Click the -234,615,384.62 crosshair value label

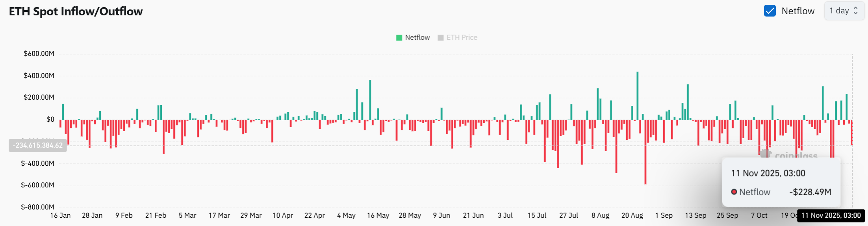tap(38, 146)
